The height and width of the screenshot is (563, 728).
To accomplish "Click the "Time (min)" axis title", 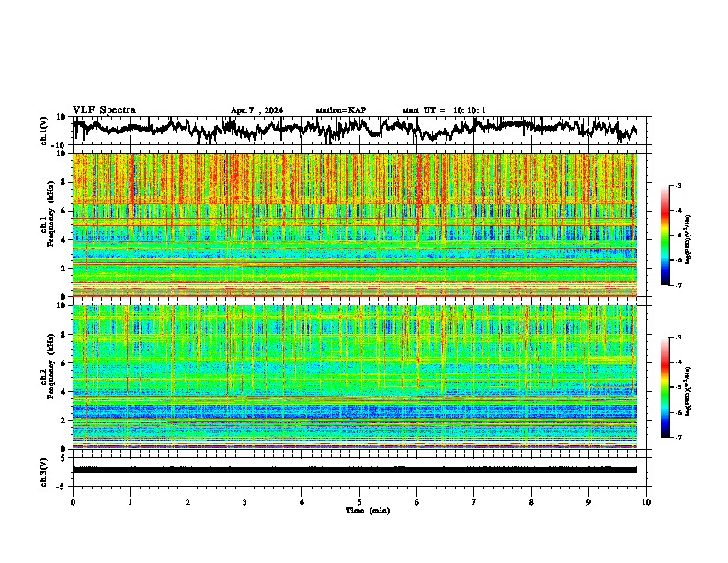I will pos(368,511).
